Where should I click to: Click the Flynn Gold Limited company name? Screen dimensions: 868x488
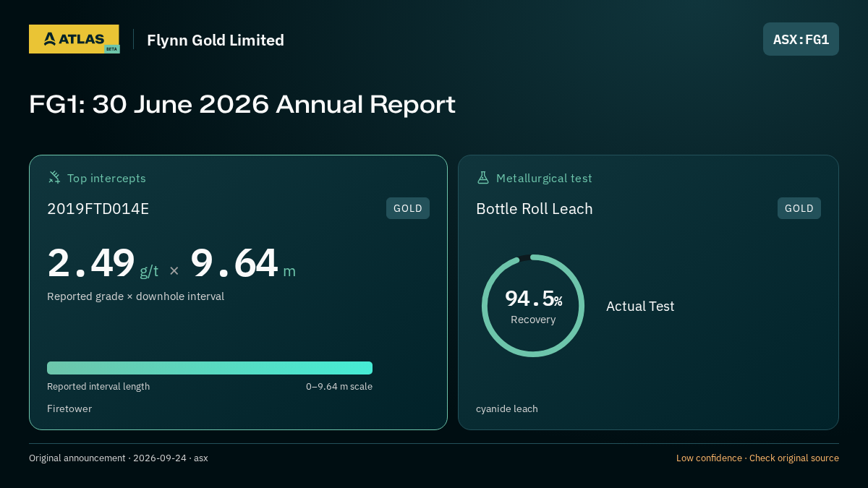tap(216, 40)
